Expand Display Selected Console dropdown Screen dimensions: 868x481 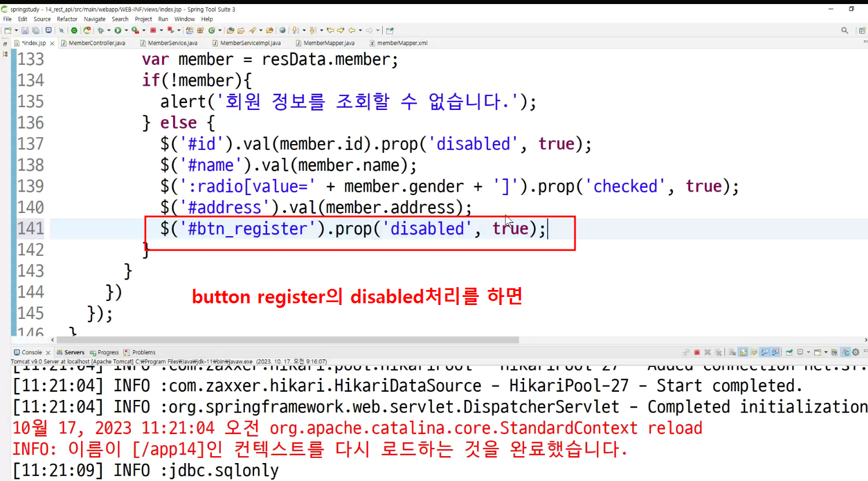808,352
